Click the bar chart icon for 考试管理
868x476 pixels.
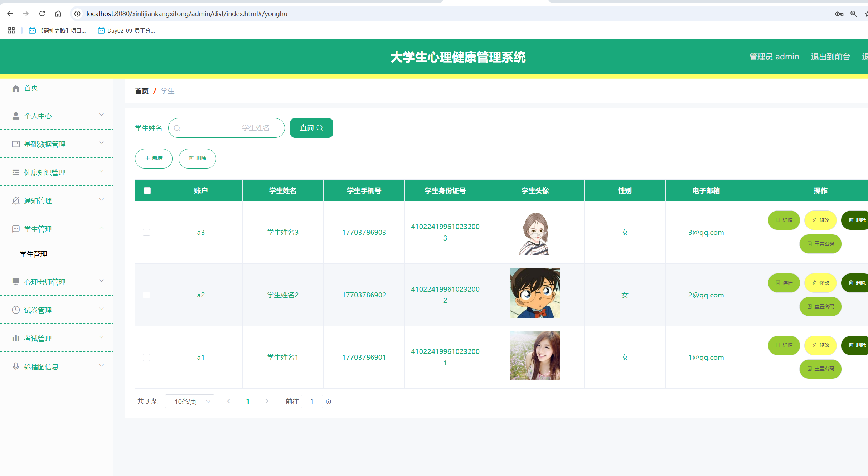[16, 338]
